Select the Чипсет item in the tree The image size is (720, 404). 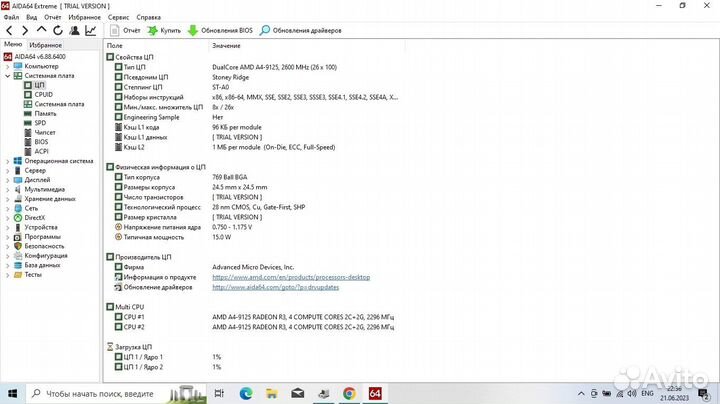tap(39, 132)
